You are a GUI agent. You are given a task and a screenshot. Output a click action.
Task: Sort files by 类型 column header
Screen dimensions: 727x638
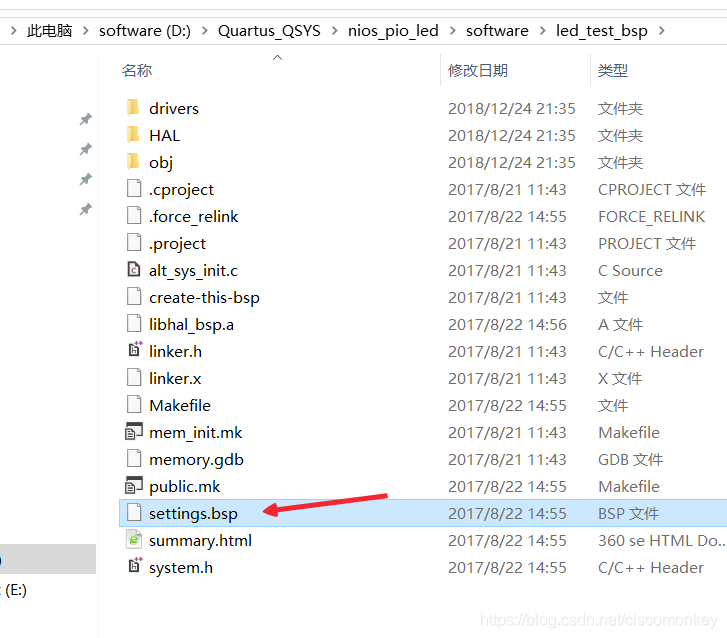[612, 70]
